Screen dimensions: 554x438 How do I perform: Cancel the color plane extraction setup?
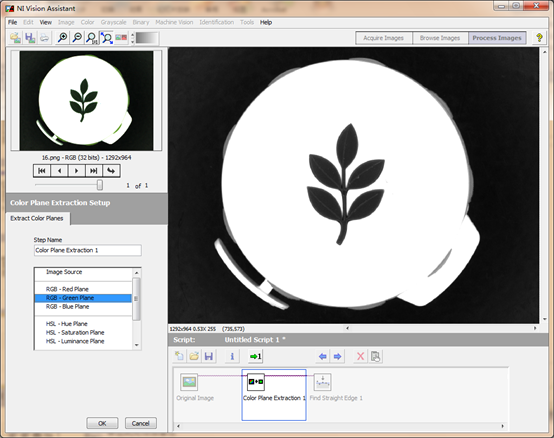click(141, 423)
